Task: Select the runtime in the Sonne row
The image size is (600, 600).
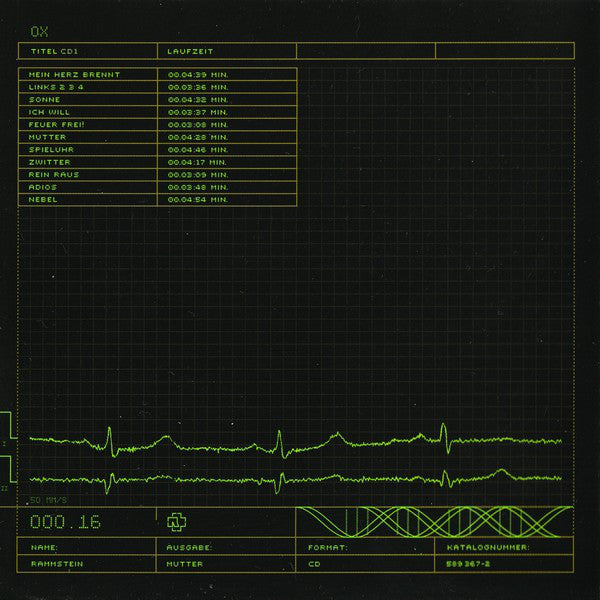Action: click(198, 100)
